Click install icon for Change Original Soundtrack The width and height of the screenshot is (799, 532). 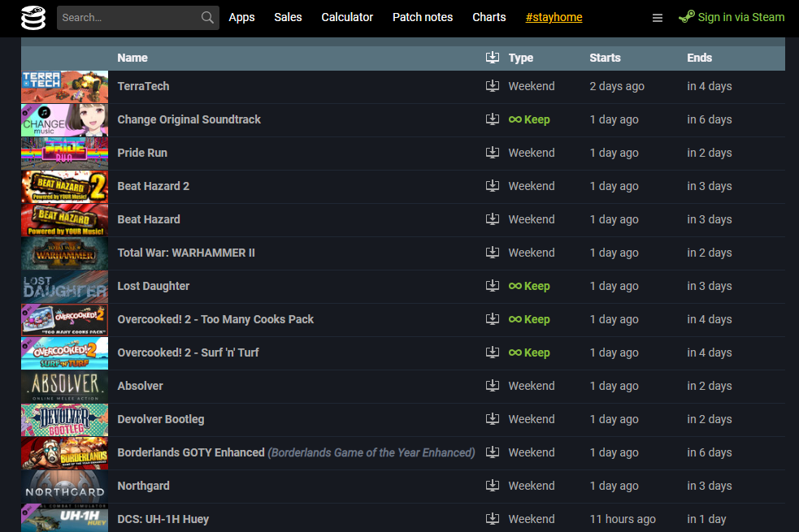point(493,119)
